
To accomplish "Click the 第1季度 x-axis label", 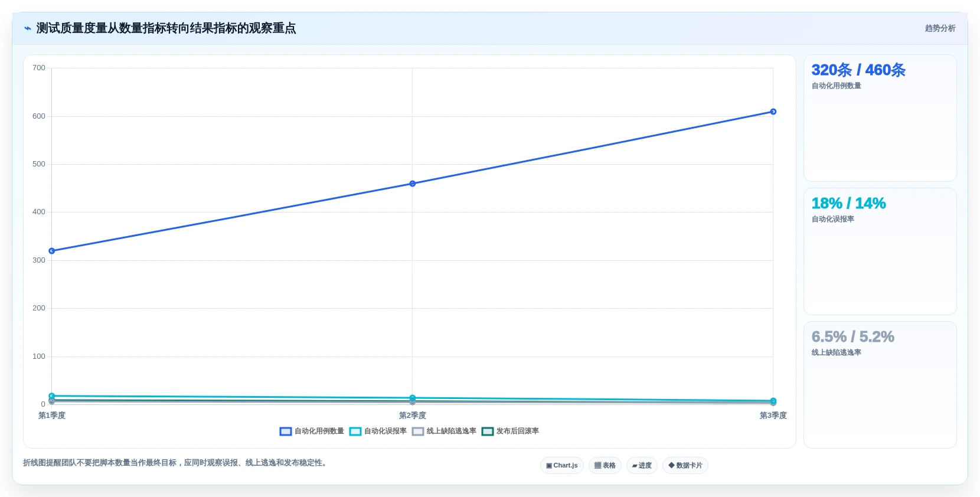I will pos(52,416).
